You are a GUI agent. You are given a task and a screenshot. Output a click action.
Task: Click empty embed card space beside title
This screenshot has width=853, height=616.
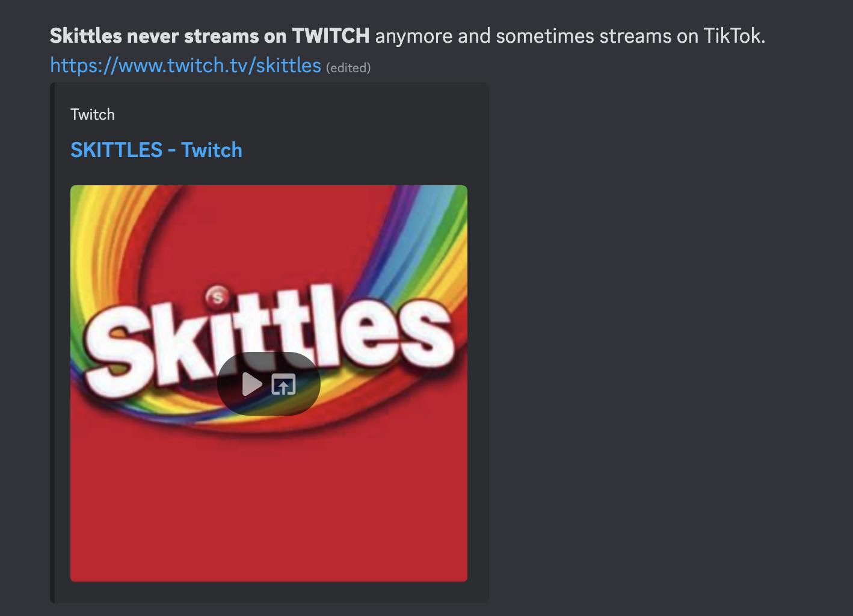[361, 150]
